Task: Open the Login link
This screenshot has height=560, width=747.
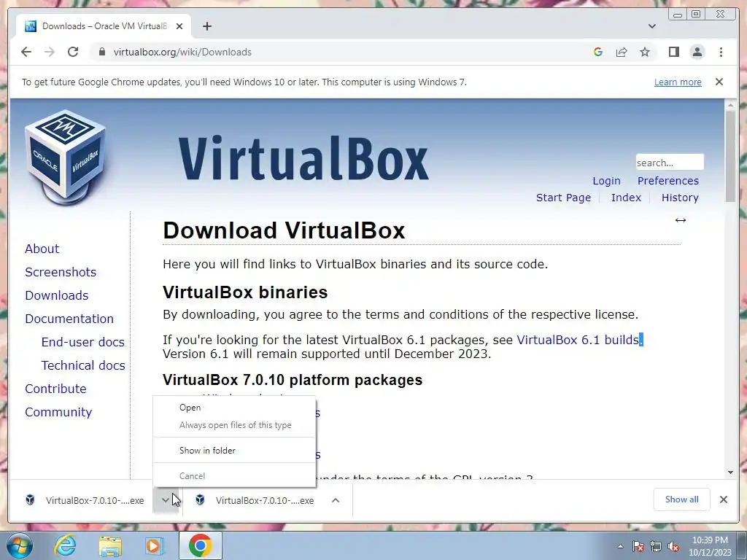Action: [606, 181]
